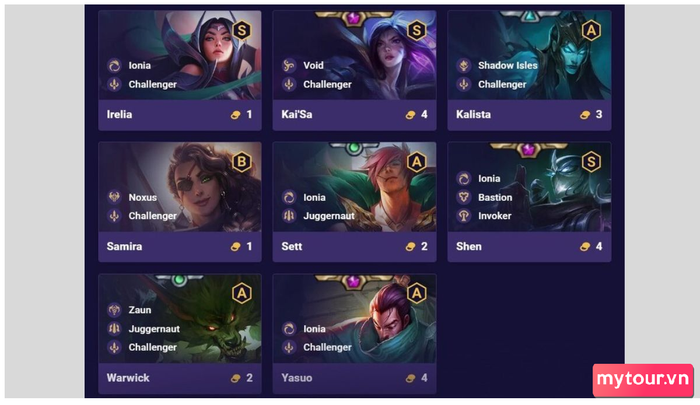Click the B tier badge on Samira's card

pos(242,162)
